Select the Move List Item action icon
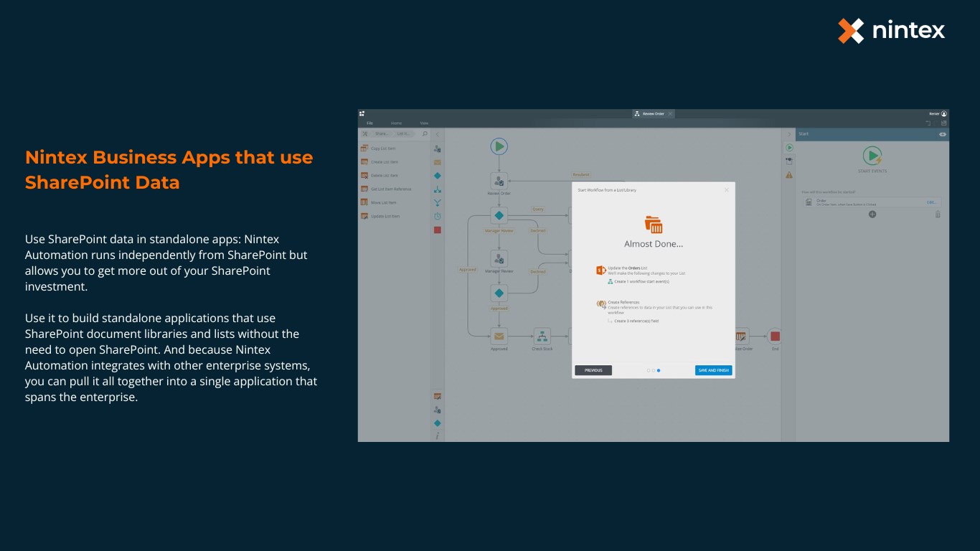The width and height of the screenshot is (980, 551). (364, 202)
